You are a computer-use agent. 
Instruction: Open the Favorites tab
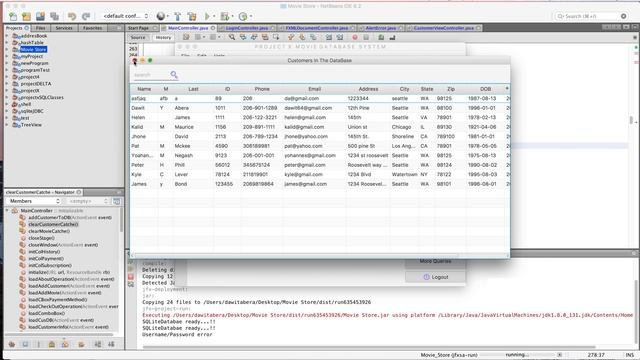click(92, 28)
